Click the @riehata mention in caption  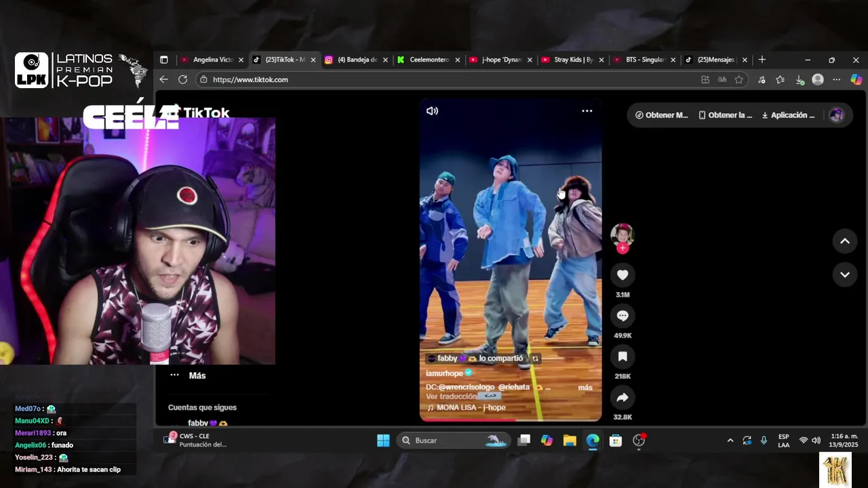[x=513, y=387]
